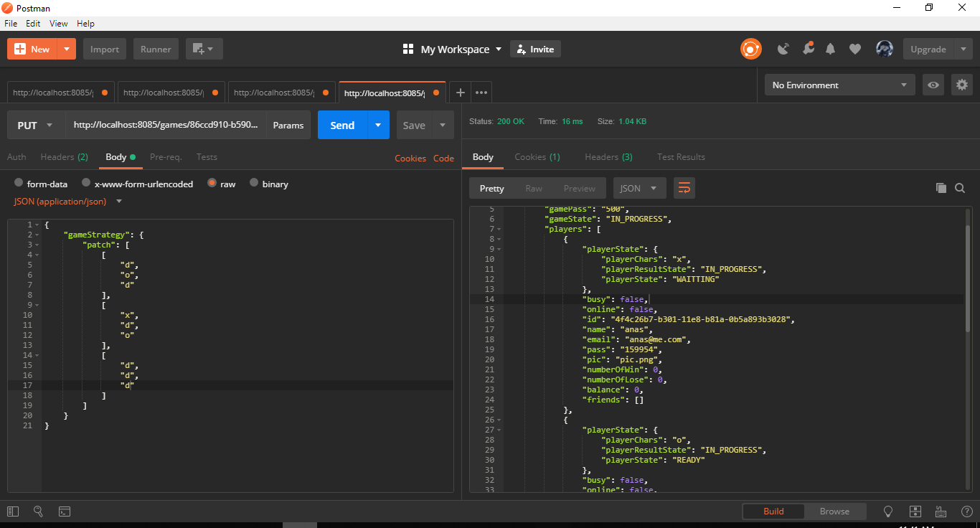Open the Postman console icon

(x=64, y=511)
